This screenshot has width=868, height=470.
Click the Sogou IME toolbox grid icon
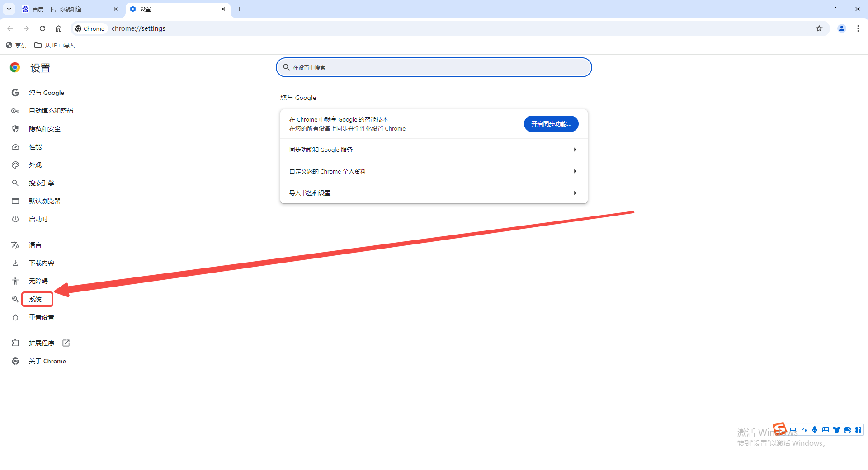pos(858,430)
